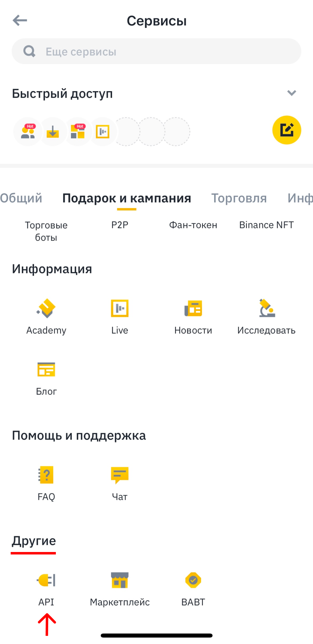Focus the Еще сервисы search field
Image resolution: width=313 pixels, height=644 pixels.
(156, 51)
